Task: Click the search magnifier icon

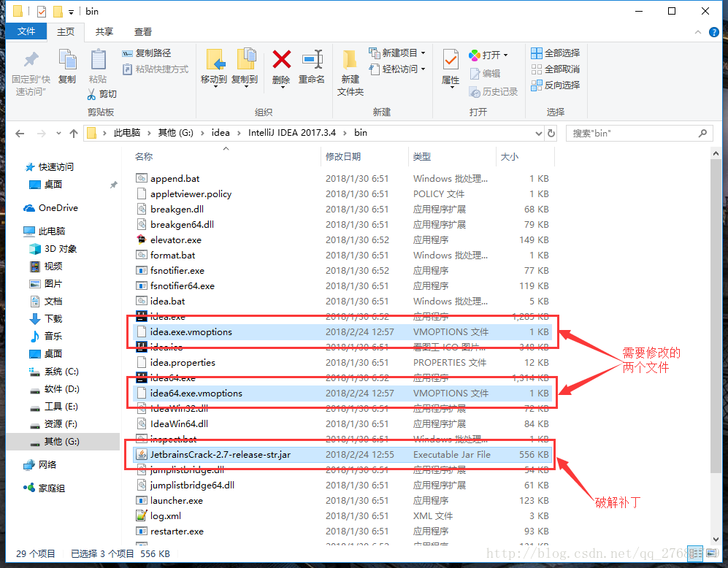Action: (x=703, y=133)
